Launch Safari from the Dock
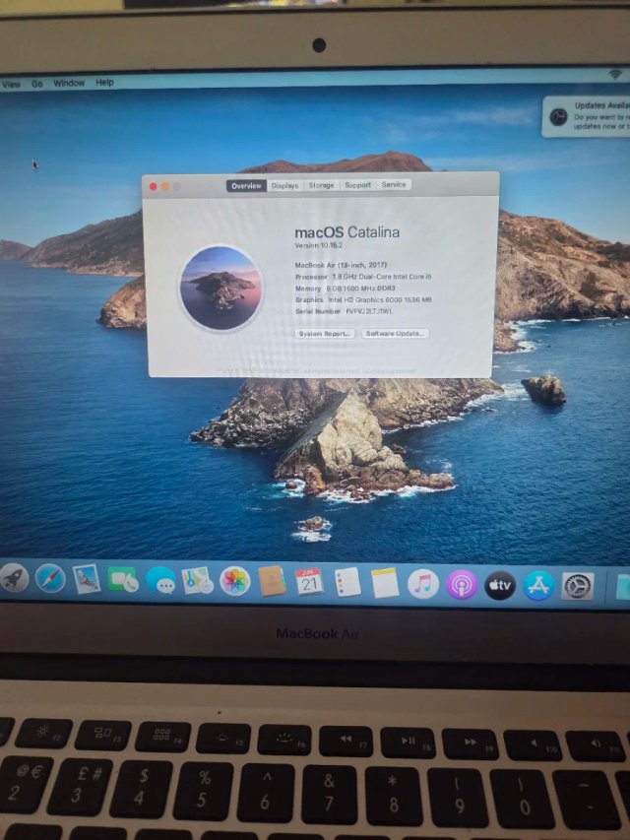Viewport: 630px width, 840px height. (x=50, y=579)
